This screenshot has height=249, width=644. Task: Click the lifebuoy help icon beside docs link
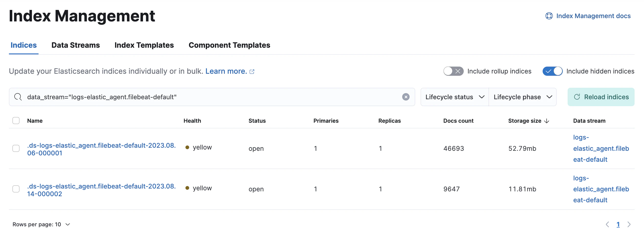[x=549, y=16]
